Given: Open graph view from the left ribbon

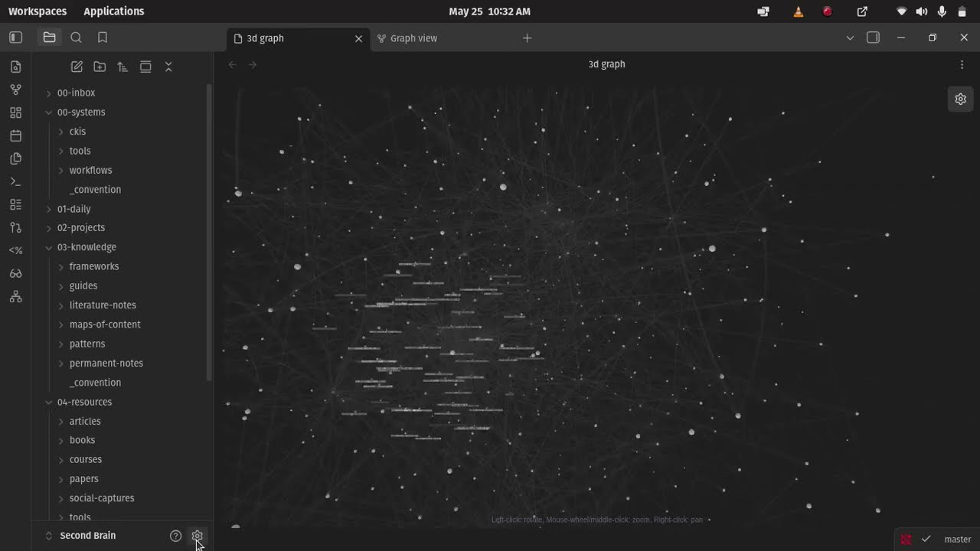Looking at the screenshot, I should (15, 90).
